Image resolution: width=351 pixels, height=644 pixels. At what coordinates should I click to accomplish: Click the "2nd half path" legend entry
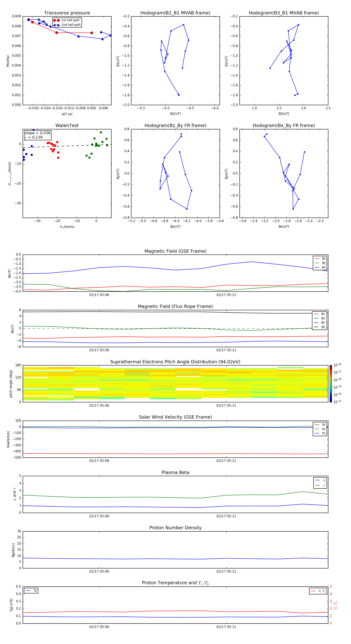pos(67,25)
